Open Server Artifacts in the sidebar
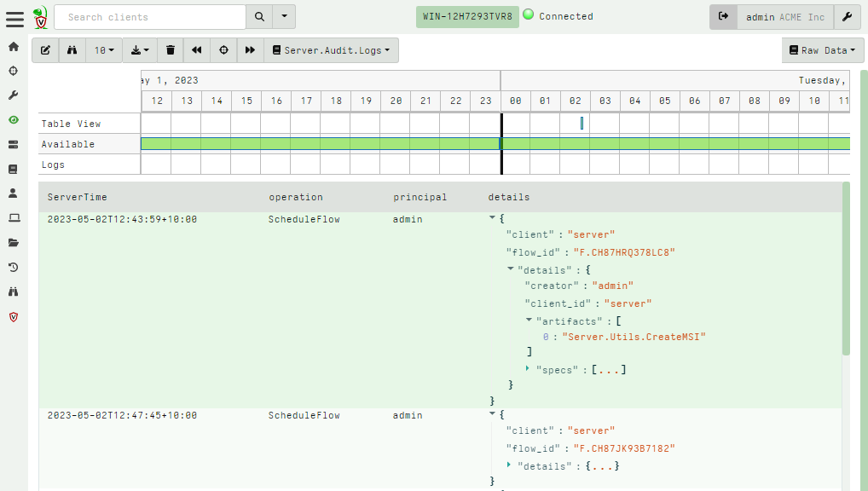Viewport: 868px width, 491px height. click(14, 144)
